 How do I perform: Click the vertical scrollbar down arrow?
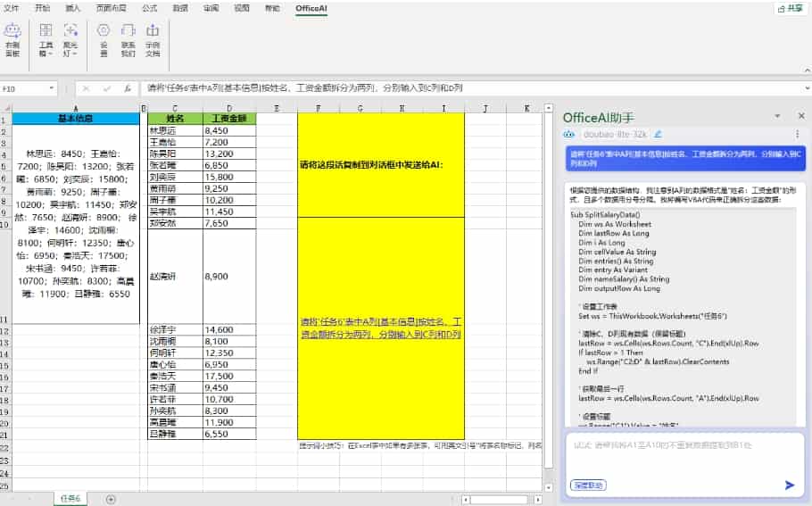tap(549, 487)
